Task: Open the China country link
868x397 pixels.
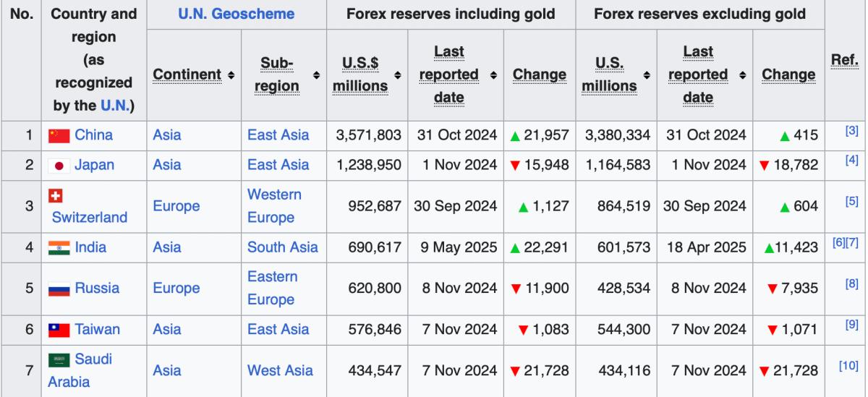Action: [94, 135]
